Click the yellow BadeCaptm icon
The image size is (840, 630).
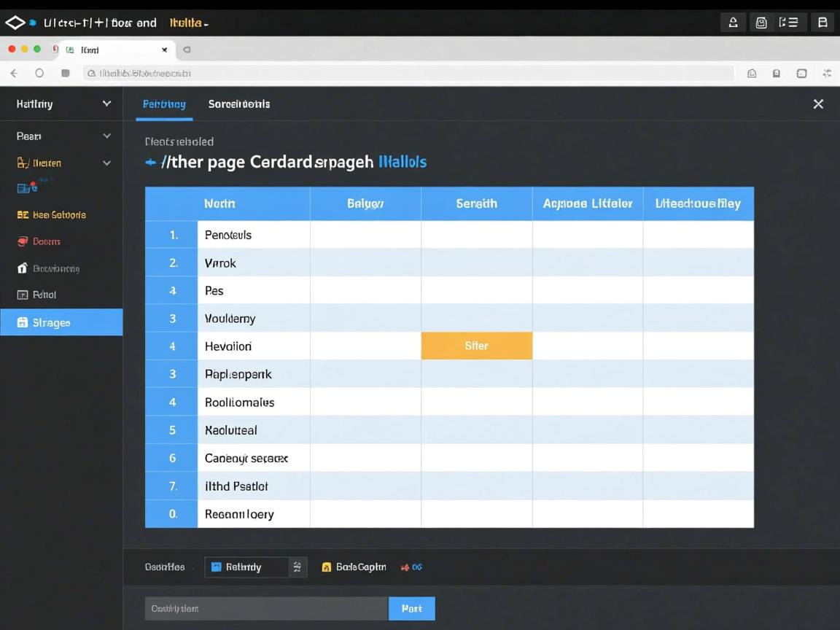pyautogui.click(x=327, y=567)
